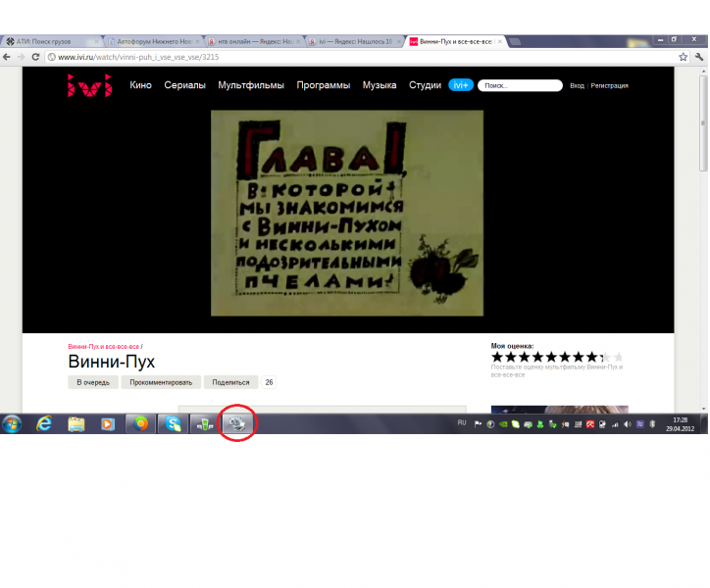This screenshot has height=588, width=710.
Task: Follow the Винни-Пух и все-все-все breadcrumb link
Action: 104,347
